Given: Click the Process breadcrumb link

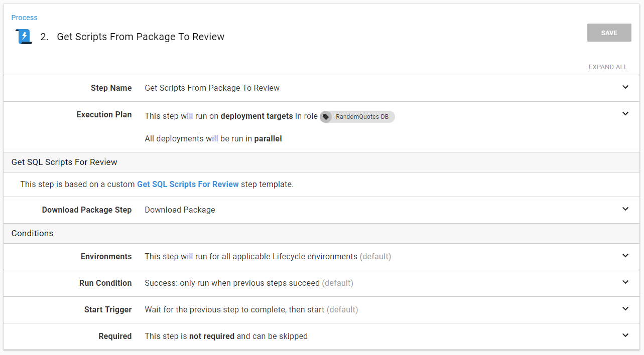Looking at the screenshot, I should [24, 18].
